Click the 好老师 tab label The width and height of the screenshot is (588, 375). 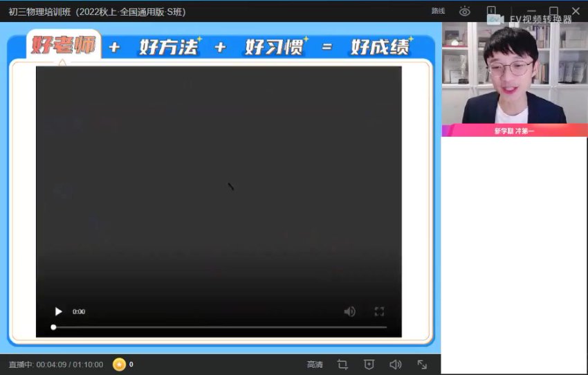click(63, 46)
